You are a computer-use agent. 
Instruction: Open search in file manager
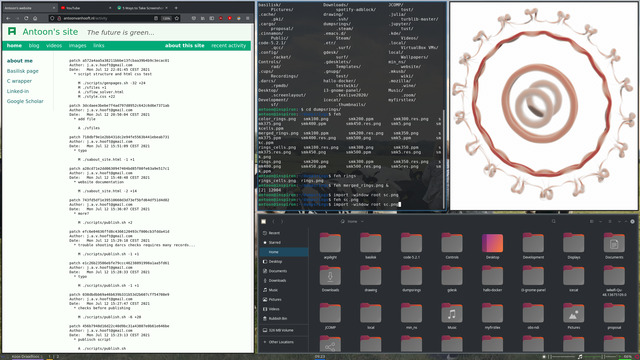tap(553, 222)
